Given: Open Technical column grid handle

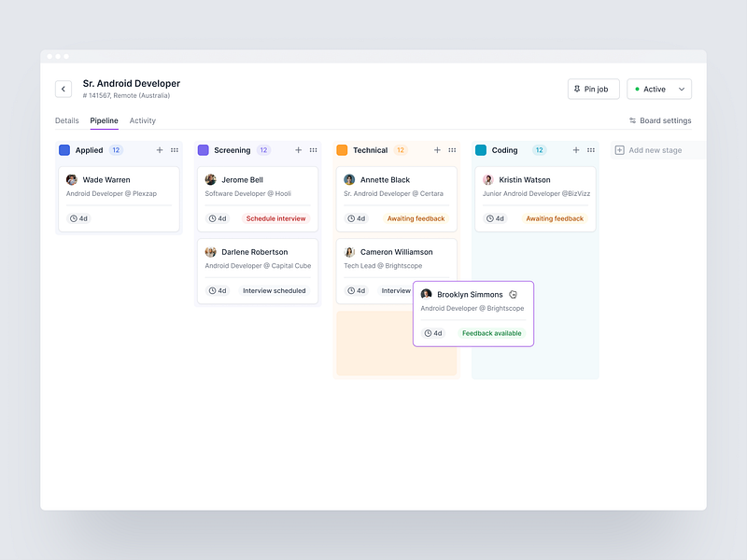Looking at the screenshot, I should pos(452,150).
